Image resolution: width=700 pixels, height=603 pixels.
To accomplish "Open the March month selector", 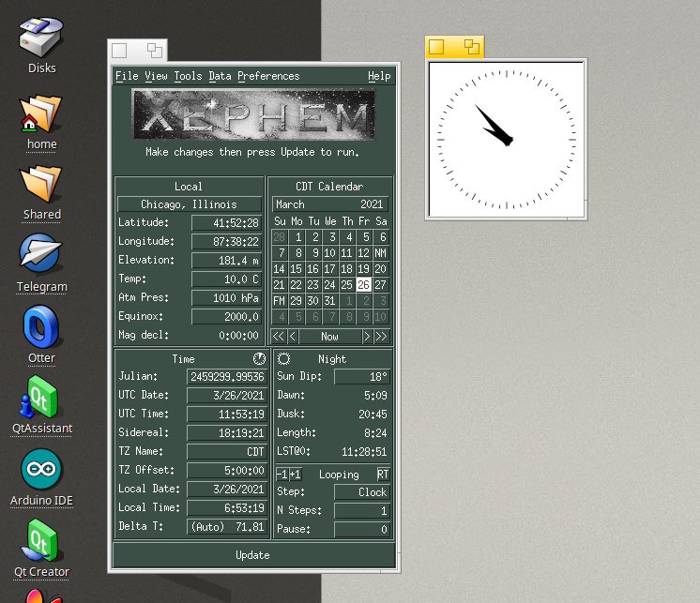I will pos(290,204).
